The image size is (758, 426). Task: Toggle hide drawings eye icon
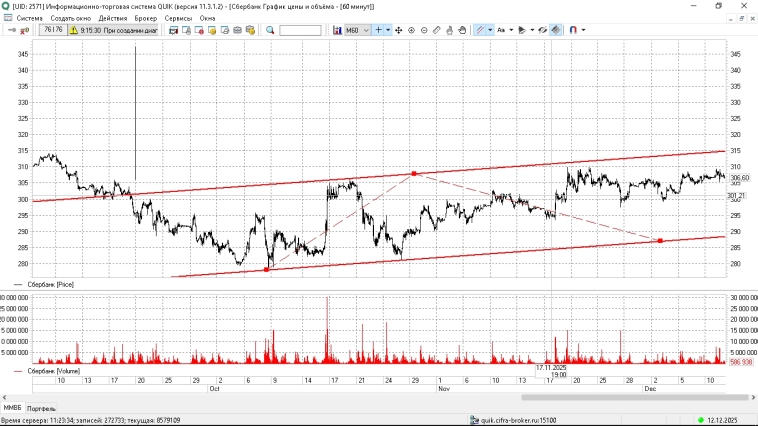tap(542, 30)
